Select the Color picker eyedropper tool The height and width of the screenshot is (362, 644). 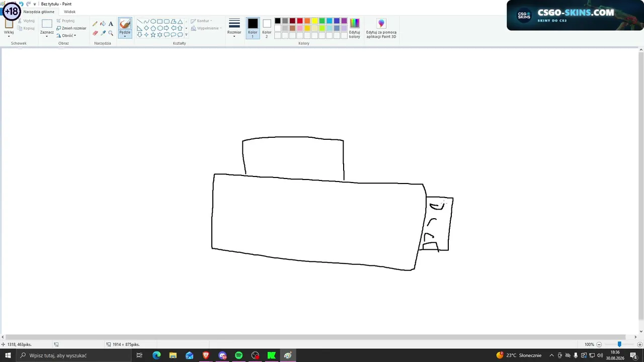pos(103,33)
